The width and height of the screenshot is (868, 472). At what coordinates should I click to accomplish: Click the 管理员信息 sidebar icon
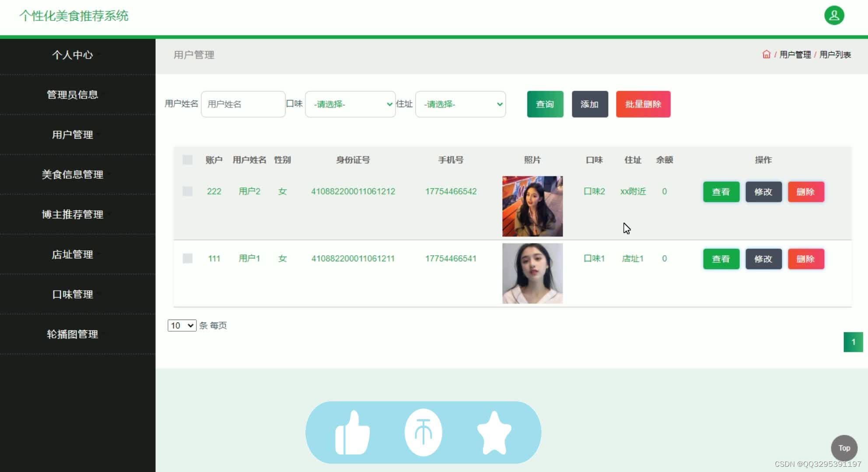coord(72,95)
